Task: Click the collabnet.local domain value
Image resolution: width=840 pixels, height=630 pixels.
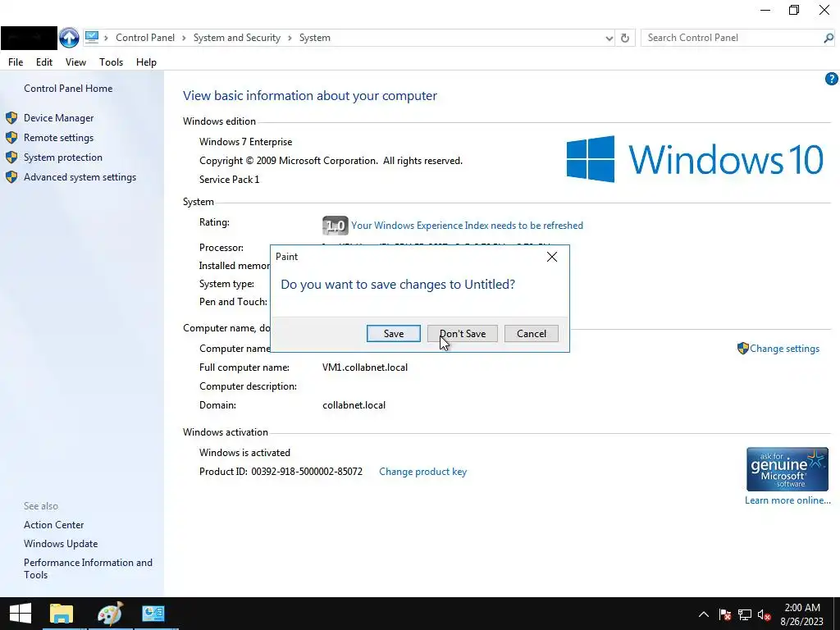Action: pos(354,405)
